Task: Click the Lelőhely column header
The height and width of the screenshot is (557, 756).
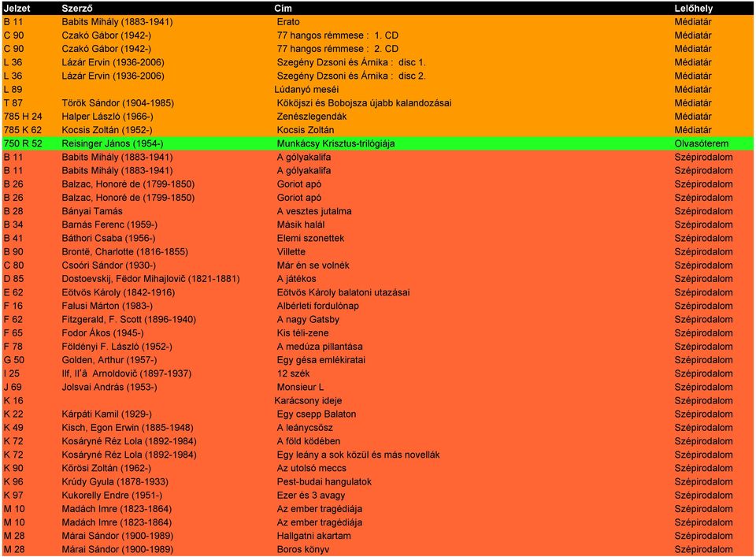Action: (693, 8)
